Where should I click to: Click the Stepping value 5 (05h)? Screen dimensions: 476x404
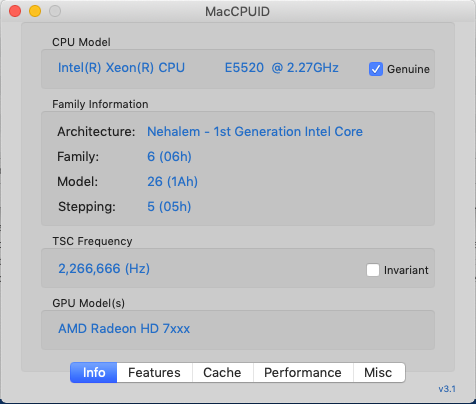pos(169,207)
